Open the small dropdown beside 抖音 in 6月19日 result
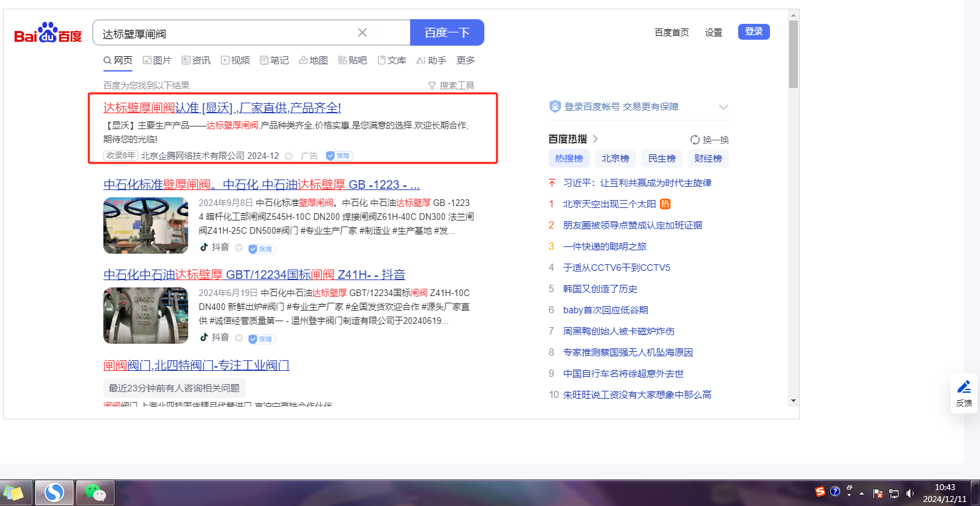 point(239,338)
